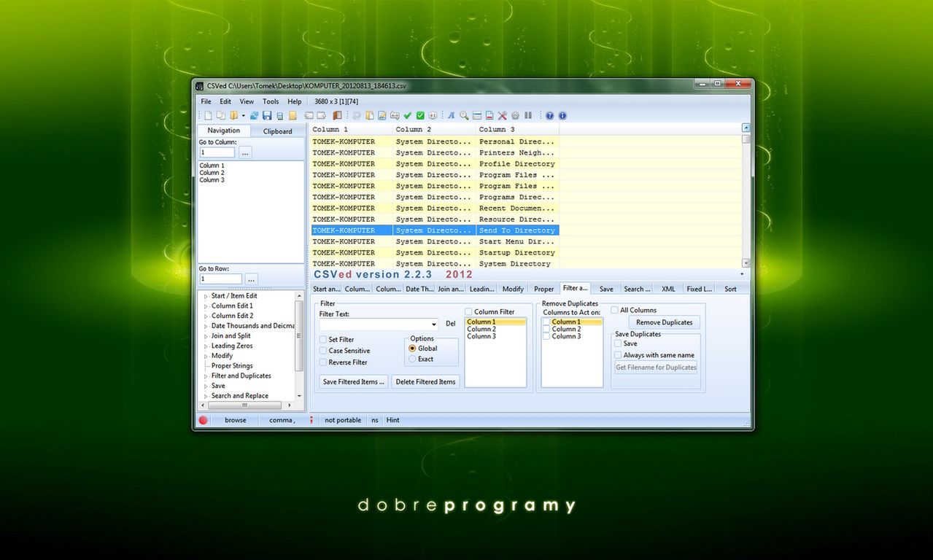Click the gear Settings toolbar icon
Viewport: 933px width, 560px height.
[x=515, y=115]
